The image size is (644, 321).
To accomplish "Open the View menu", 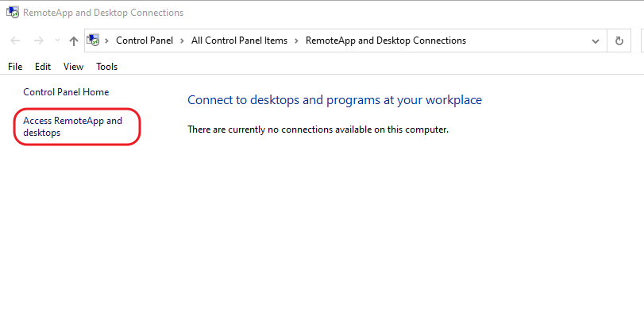I will tap(73, 67).
